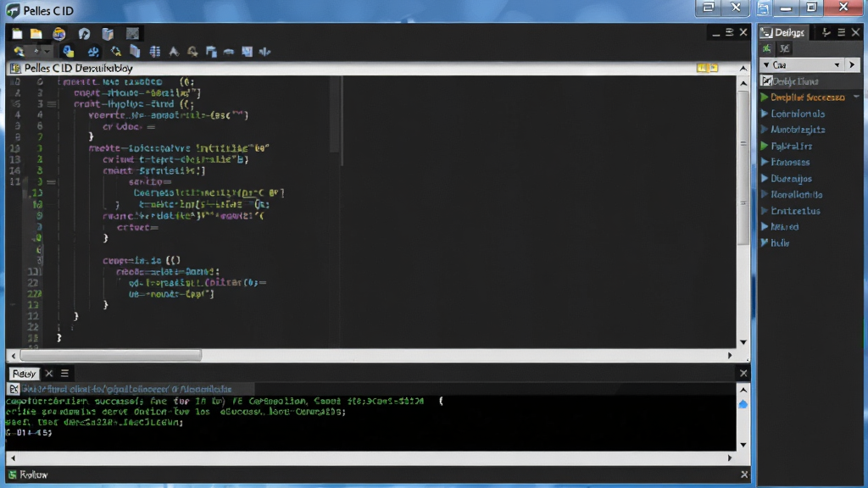The image size is (868, 488).
Task: Close the output panel tab with X
Action: click(x=48, y=374)
